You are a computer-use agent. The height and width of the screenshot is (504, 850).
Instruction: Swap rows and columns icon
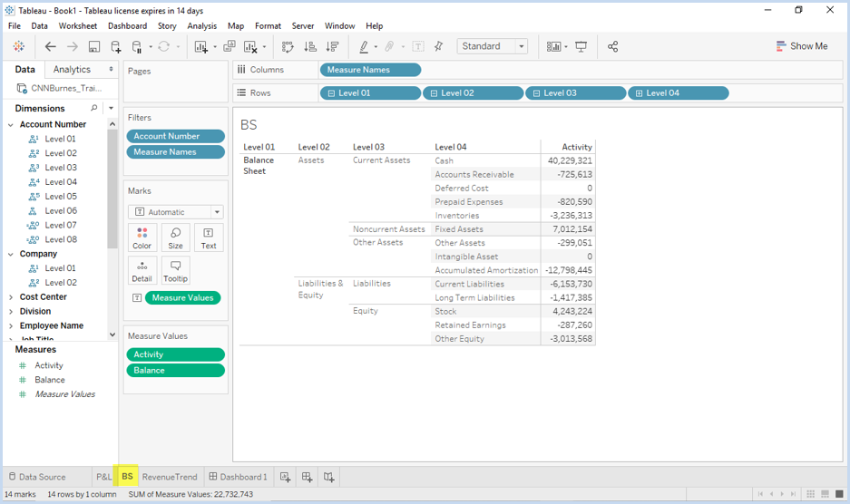(x=288, y=46)
